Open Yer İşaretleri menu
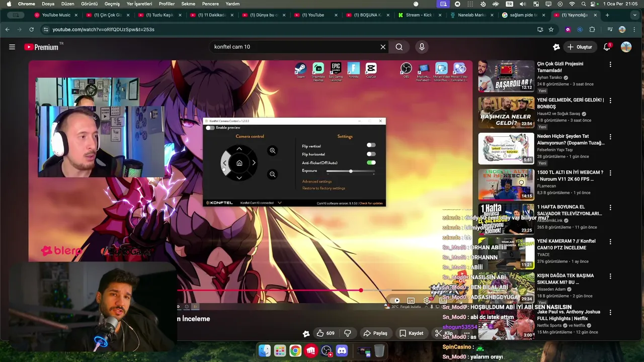Viewport: 644px width, 362px height. (139, 4)
